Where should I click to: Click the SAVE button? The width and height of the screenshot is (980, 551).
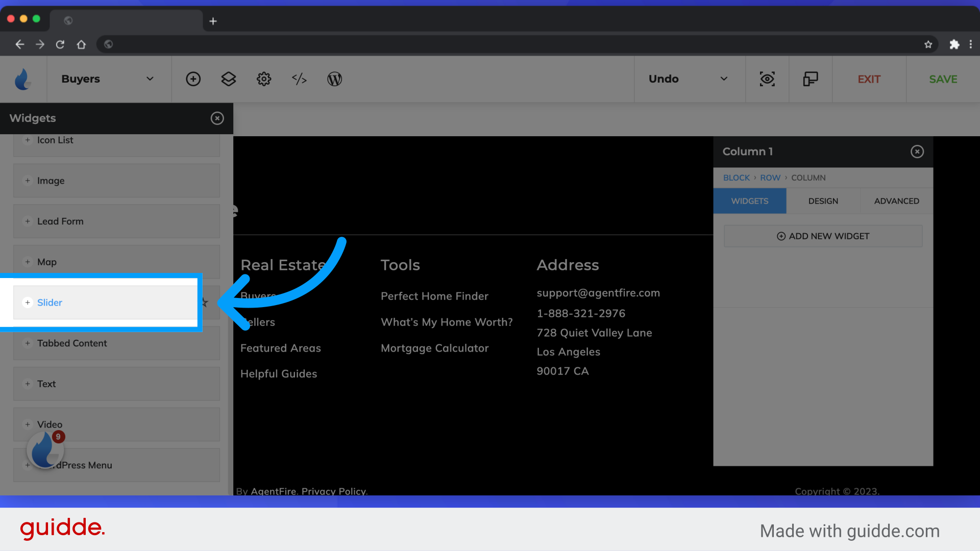943,79
